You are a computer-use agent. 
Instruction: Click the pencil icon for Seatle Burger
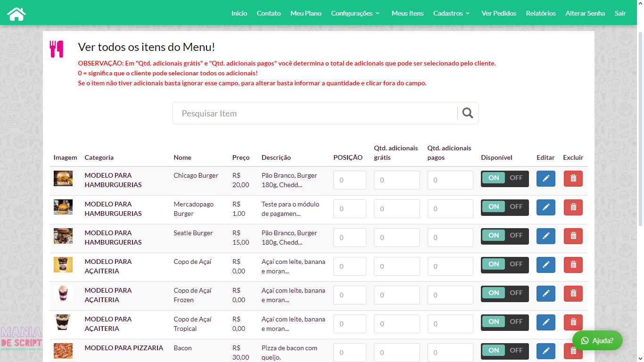click(x=545, y=236)
